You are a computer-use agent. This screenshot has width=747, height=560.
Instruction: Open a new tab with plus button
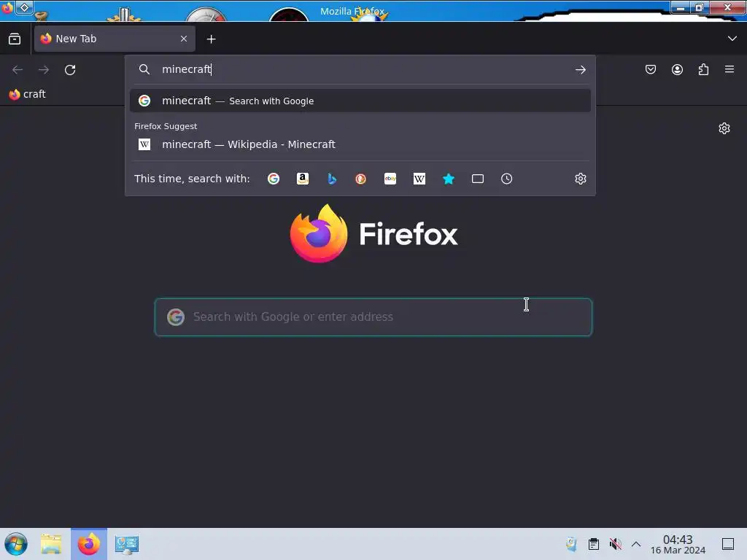[211, 39]
